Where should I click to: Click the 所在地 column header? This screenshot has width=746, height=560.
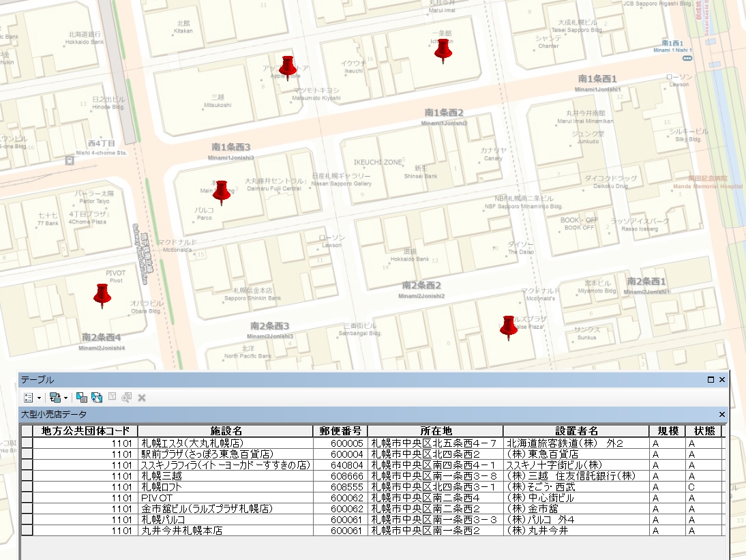coord(435,431)
